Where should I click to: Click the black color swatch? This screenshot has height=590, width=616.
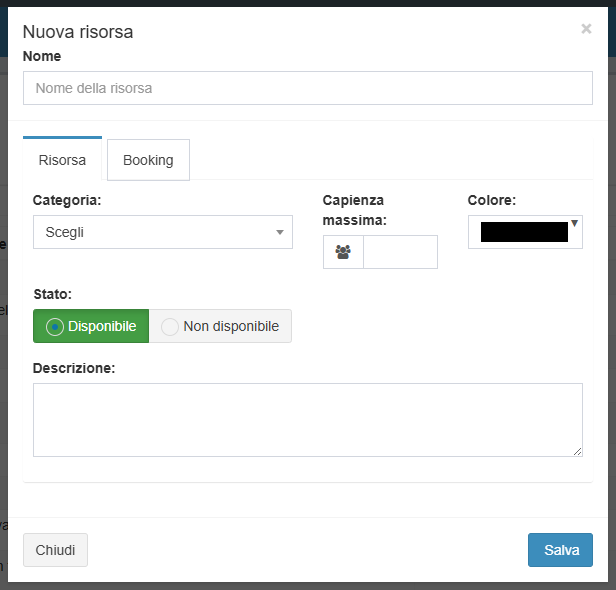[523, 232]
